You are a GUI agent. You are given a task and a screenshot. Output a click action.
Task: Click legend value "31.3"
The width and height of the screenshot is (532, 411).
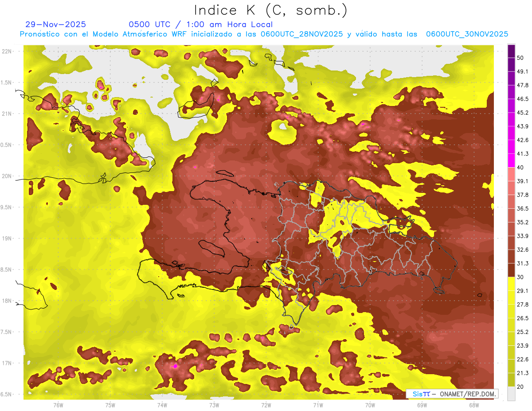522,263
